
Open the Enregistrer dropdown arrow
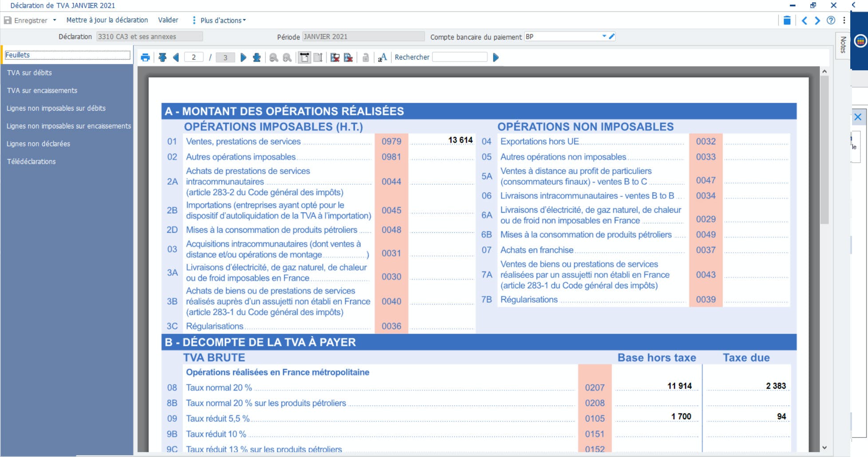(x=55, y=20)
